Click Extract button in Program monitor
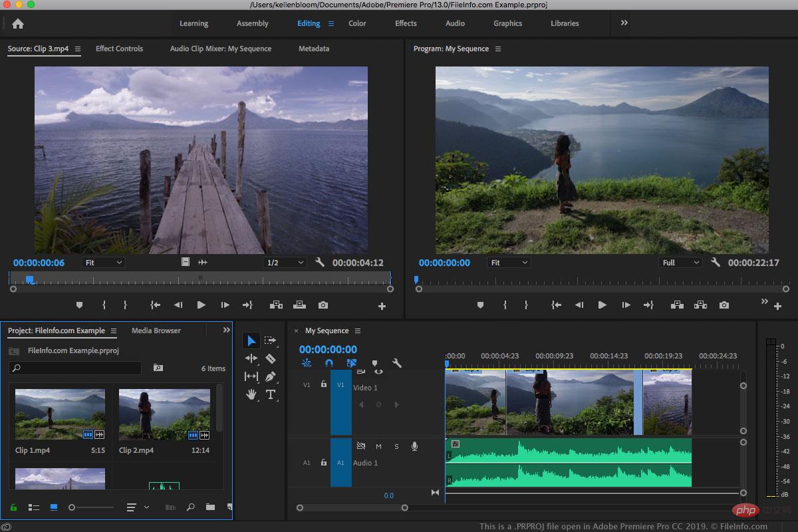798x532 pixels. pyautogui.click(x=700, y=305)
